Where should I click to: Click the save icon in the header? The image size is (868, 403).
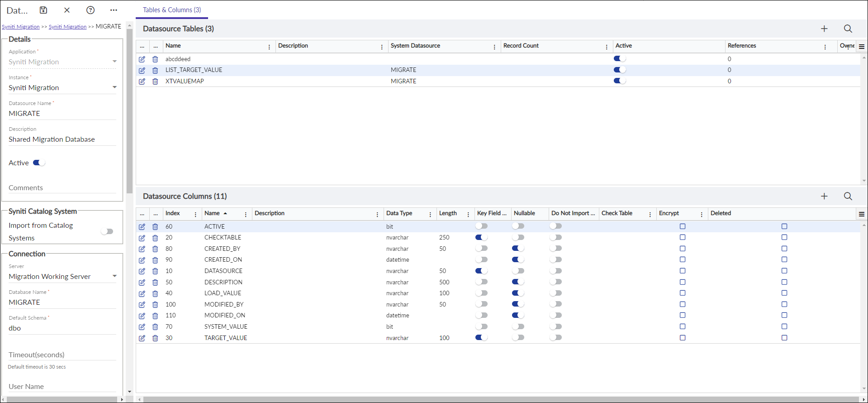(43, 10)
